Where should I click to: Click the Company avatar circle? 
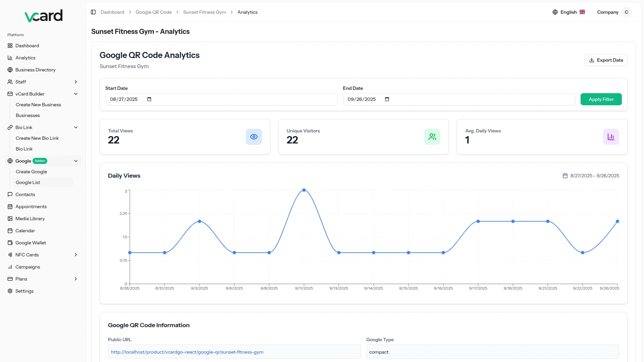coord(626,12)
